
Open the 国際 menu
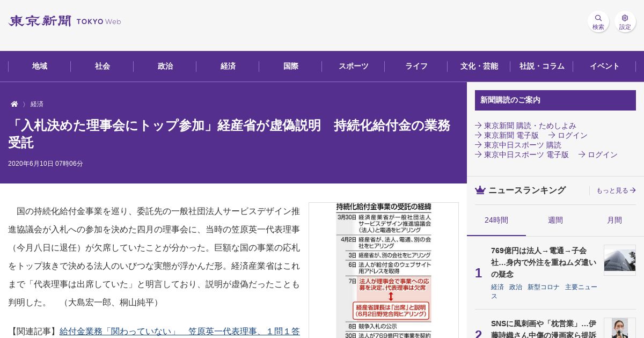coord(291,66)
